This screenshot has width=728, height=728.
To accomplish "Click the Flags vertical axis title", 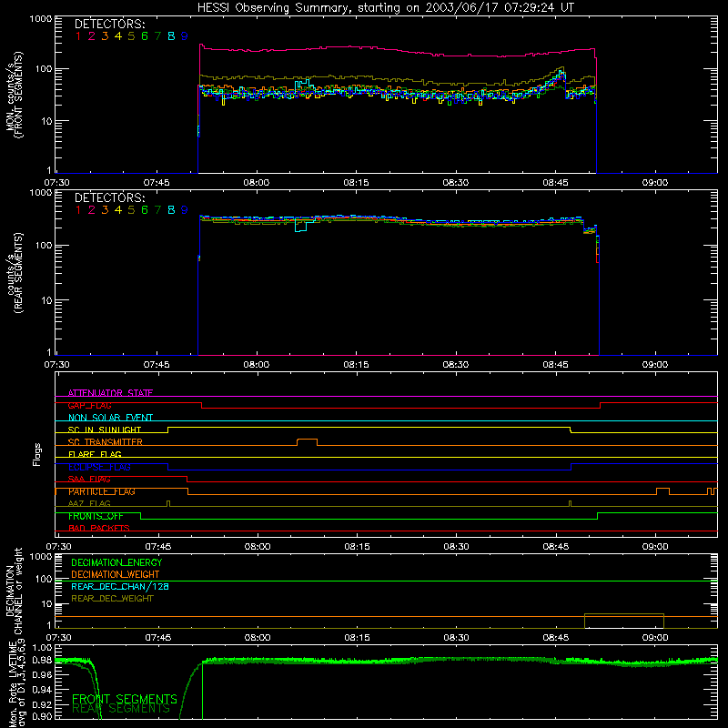I will click(37, 454).
